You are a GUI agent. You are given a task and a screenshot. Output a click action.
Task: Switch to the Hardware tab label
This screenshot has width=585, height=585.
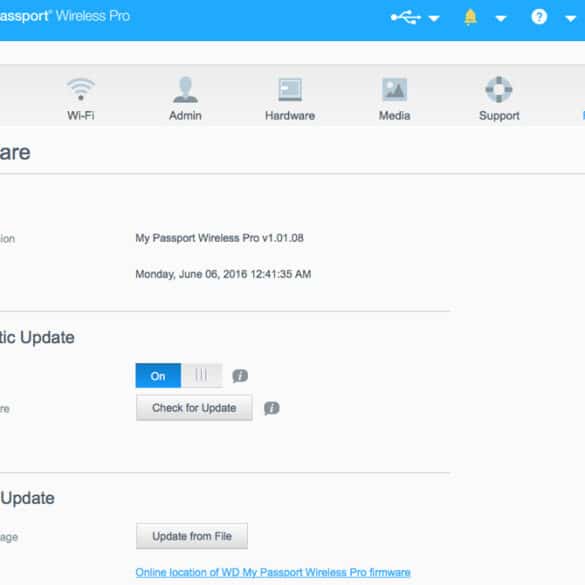[x=290, y=116]
